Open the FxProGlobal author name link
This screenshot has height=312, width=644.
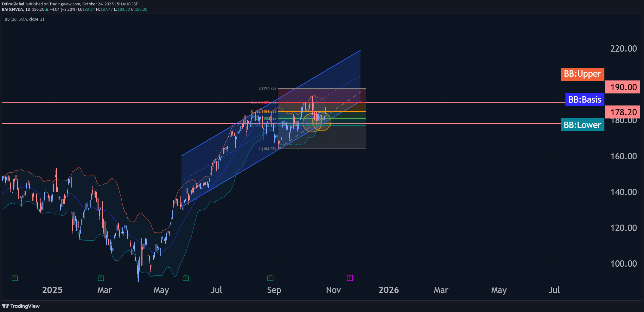pyautogui.click(x=13, y=4)
